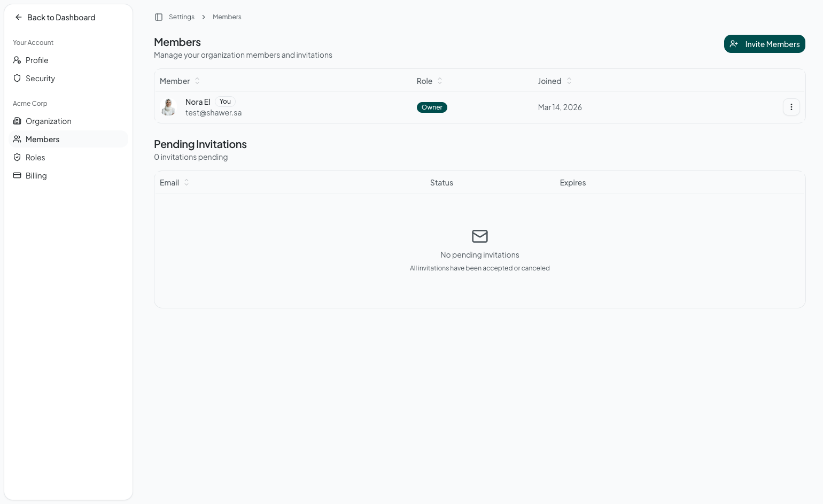The width and height of the screenshot is (823, 504).
Task: Open the three-dot menu for Nora El
Action: point(791,107)
